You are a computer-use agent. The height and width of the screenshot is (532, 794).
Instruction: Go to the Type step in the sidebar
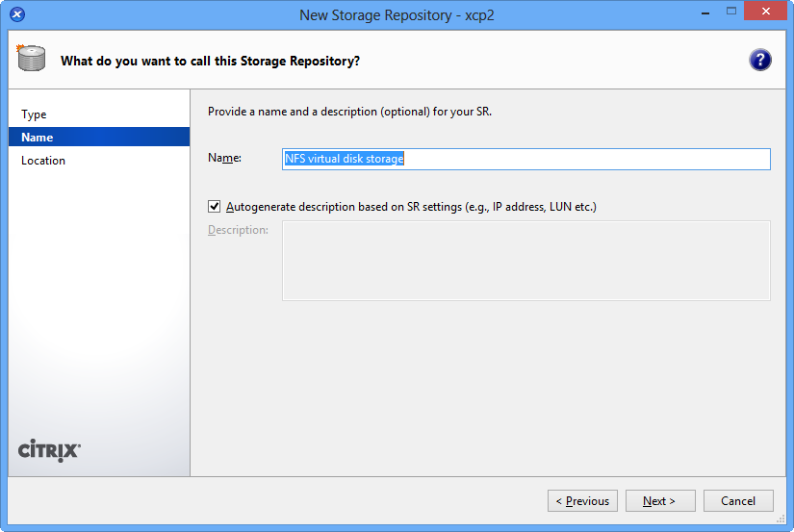coord(34,114)
